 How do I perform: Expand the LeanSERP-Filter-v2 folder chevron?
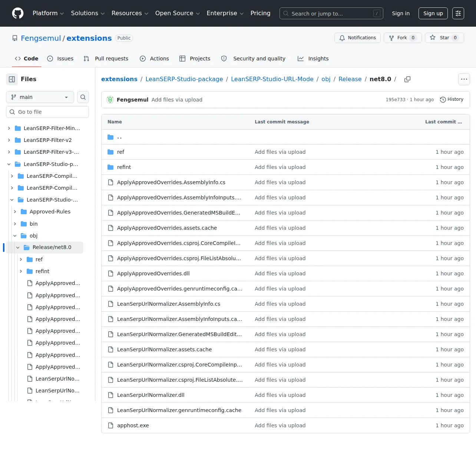click(9, 140)
